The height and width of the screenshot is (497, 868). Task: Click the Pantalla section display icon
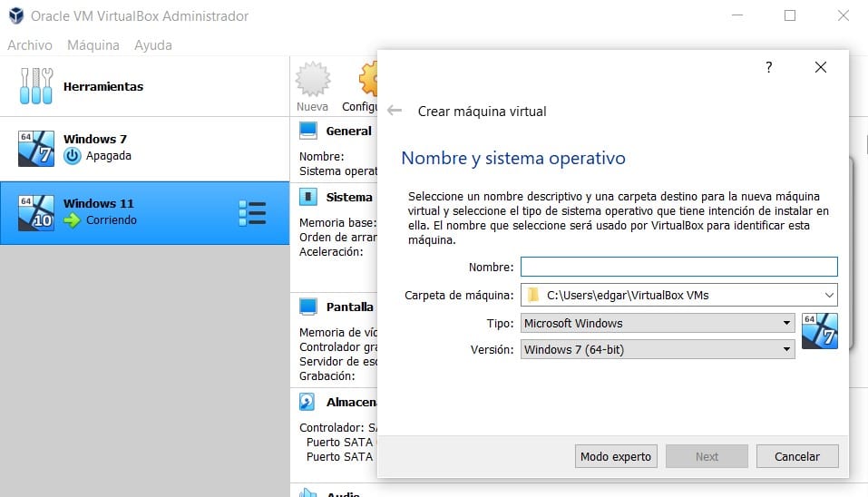click(x=308, y=306)
